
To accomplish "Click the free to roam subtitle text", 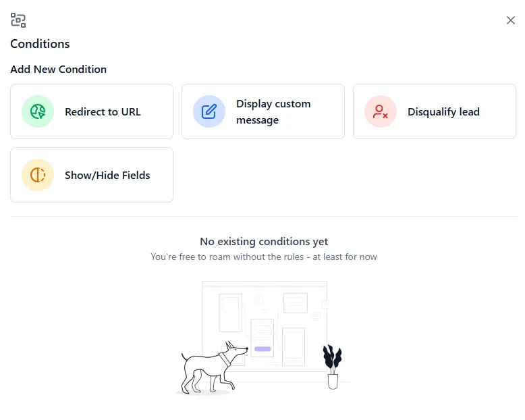I will click(264, 257).
